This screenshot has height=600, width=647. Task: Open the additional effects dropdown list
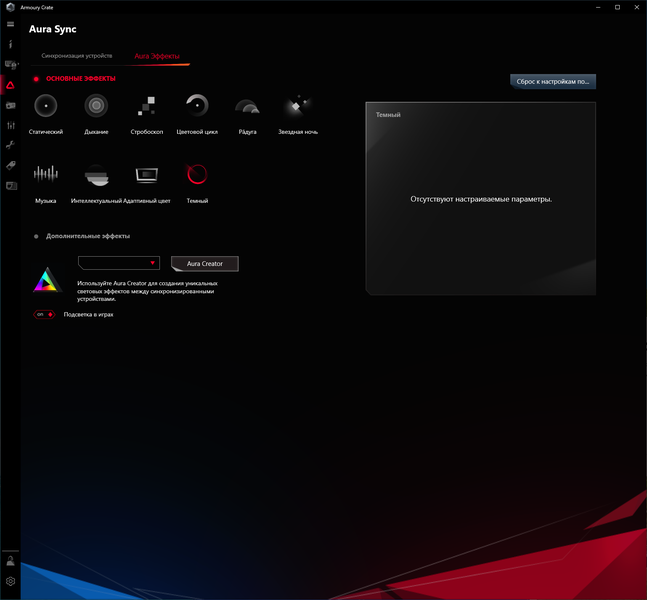point(119,263)
